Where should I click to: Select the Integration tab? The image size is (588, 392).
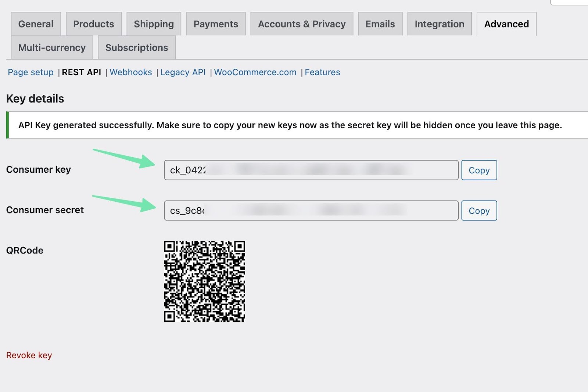[439, 24]
